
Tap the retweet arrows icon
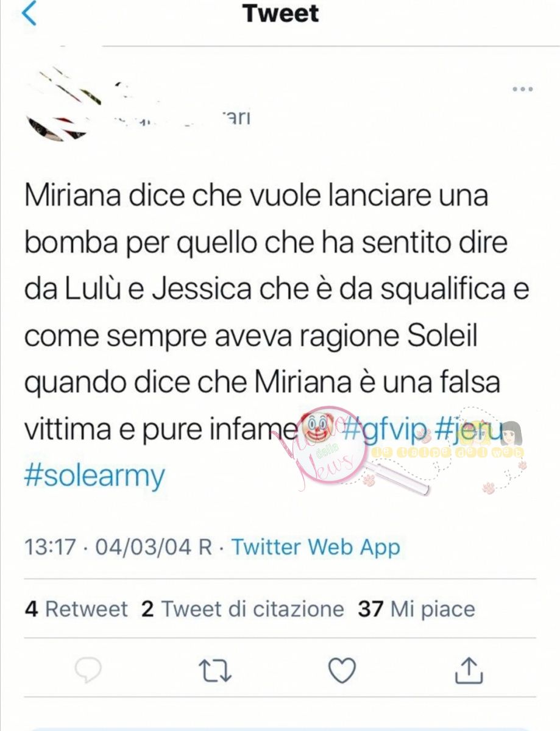click(215, 671)
